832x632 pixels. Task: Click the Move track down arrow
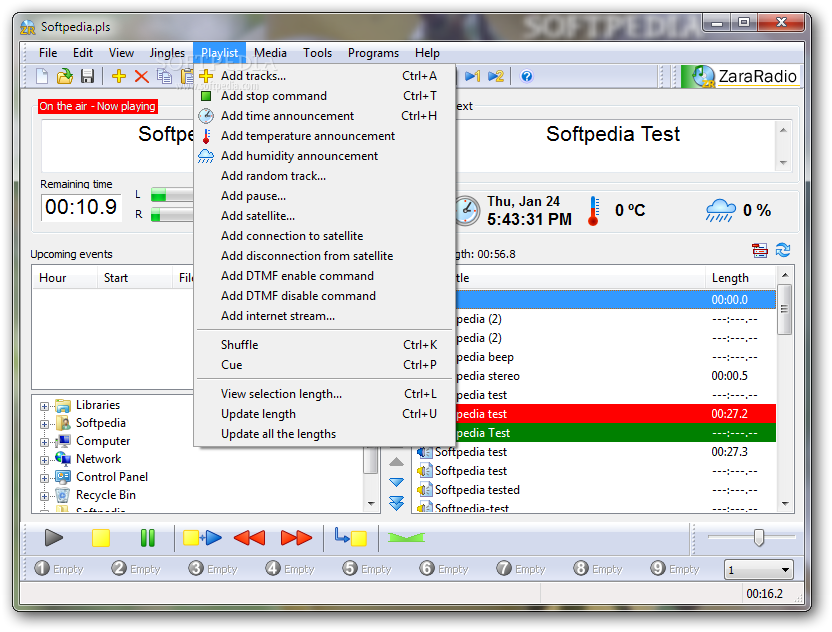click(396, 482)
